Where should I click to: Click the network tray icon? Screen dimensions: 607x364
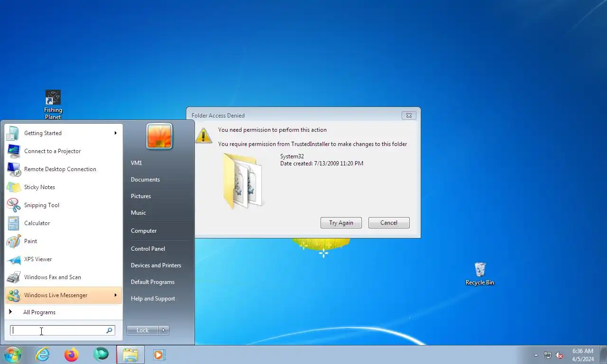click(548, 355)
